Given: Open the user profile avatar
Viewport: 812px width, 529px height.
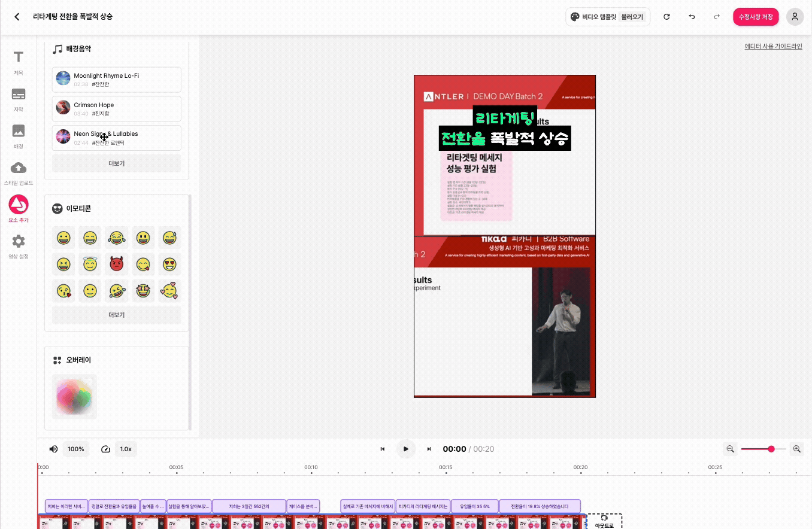Looking at the screenshot, I should point(795,17).
